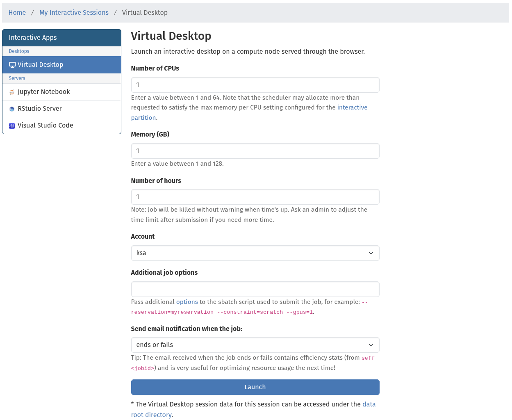Image resolution: width=512 pixels, height=420 pixels.
Task: Click the Number of CPUs label
Action: [x=155, y=68]
